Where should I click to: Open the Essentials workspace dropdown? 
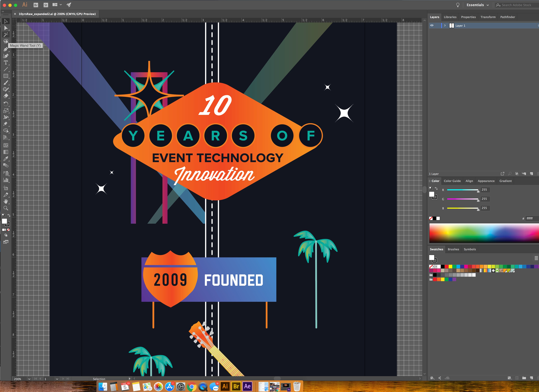[478, 5]
